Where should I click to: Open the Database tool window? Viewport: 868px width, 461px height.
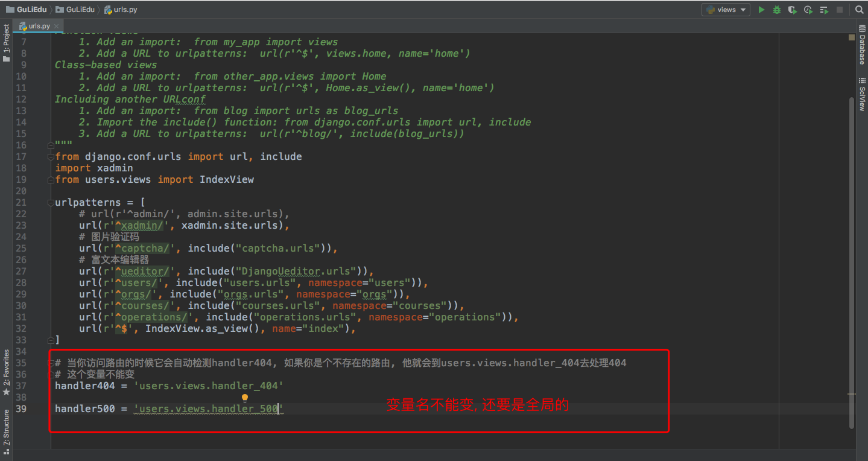coord(862,46)
